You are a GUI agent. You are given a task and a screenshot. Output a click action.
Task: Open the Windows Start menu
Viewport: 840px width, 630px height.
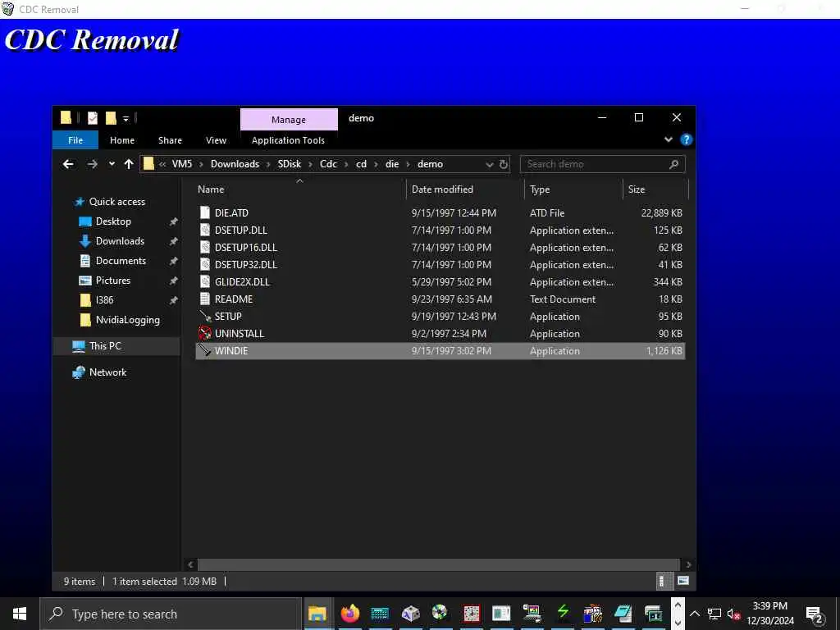click(x=20, y=614)
